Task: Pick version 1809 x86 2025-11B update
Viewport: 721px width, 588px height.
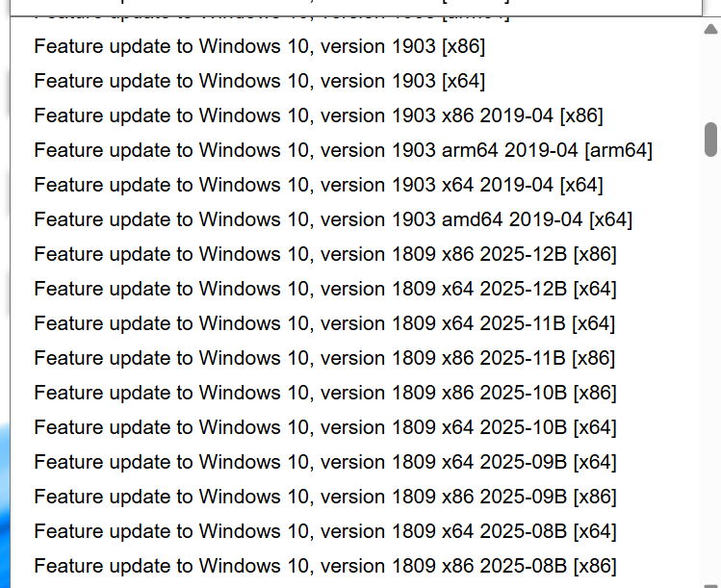Action: (324, 358)
